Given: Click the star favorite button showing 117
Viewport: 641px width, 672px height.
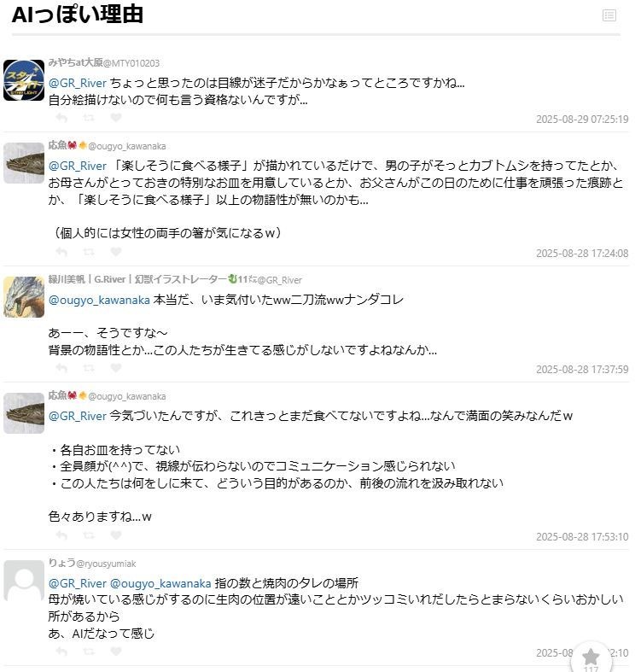Looking at the screenshot, I should 591,657.
